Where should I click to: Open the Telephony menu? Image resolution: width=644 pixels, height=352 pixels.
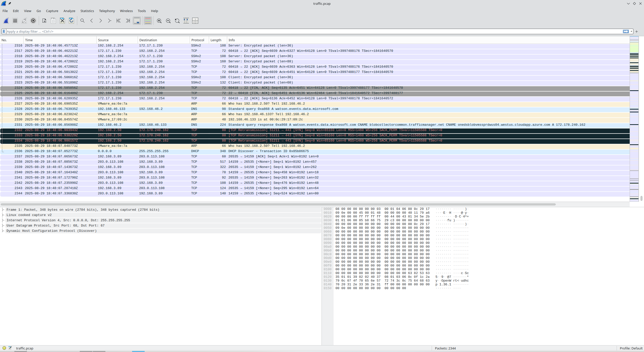(x=107, y=11)
